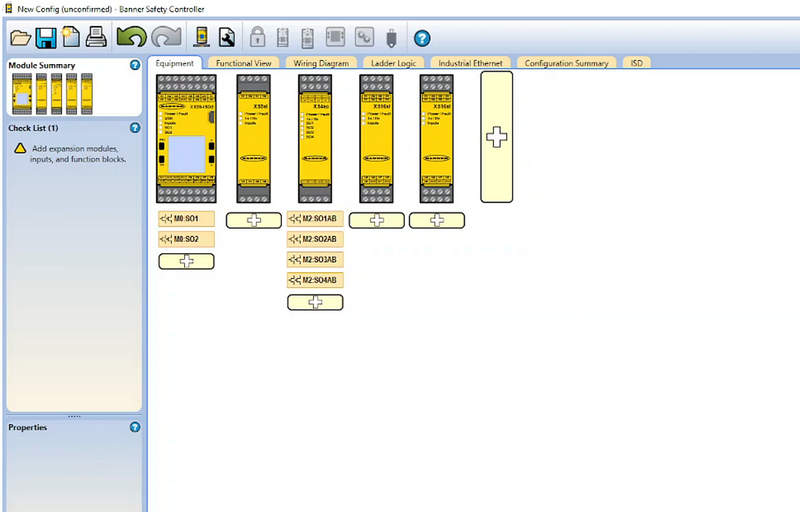
Task: Open a configuration file with folder icon
Action: pyautogui.click(x=20, y=38)
